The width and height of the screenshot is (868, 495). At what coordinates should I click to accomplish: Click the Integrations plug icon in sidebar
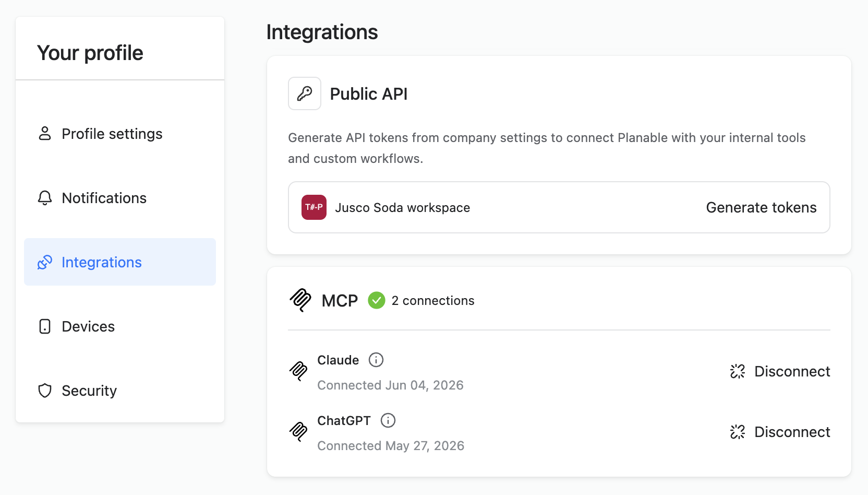click(45, 262)
